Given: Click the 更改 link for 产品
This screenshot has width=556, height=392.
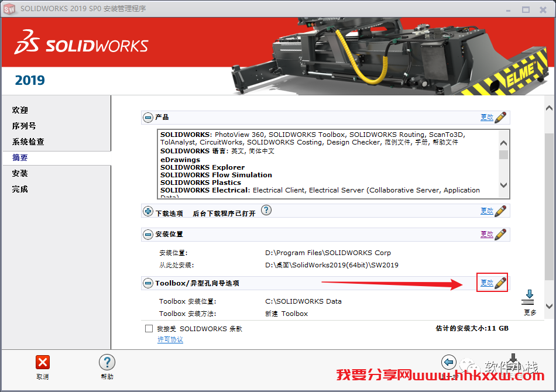Looking at the screenshot, I should [487, 118].
